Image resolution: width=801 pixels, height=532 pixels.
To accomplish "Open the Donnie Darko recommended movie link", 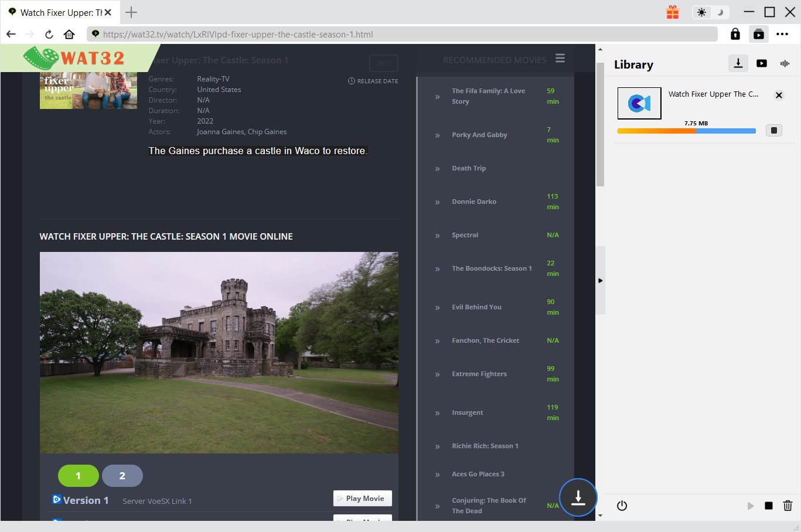I will 473,202.
